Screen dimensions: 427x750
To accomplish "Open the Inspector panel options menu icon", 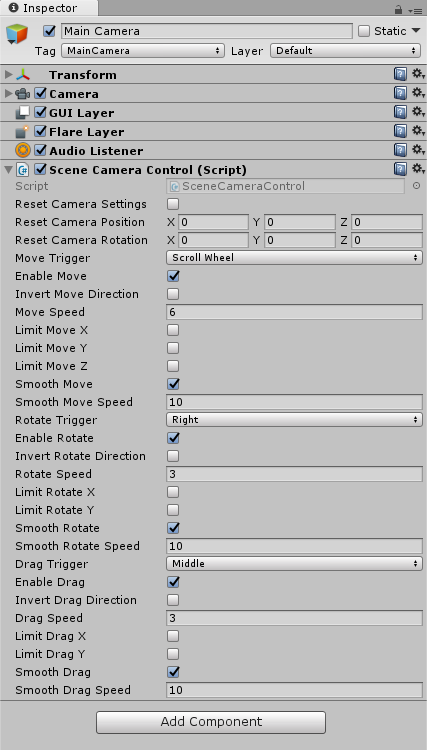I will tap(415, 11).
